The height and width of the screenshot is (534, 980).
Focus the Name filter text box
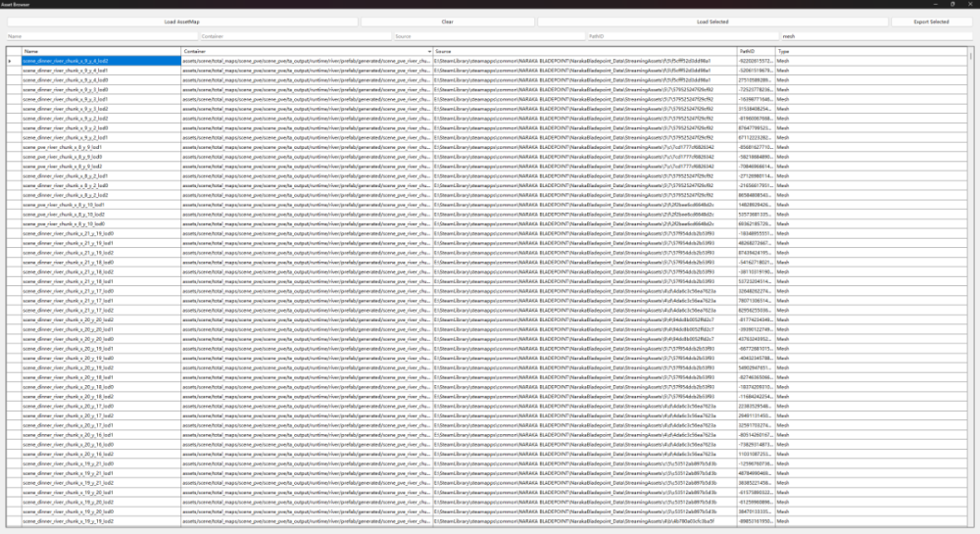(92, 35)
